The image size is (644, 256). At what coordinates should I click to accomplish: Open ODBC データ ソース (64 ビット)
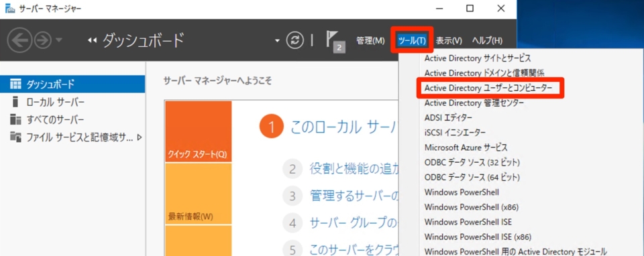coord(472,177)
